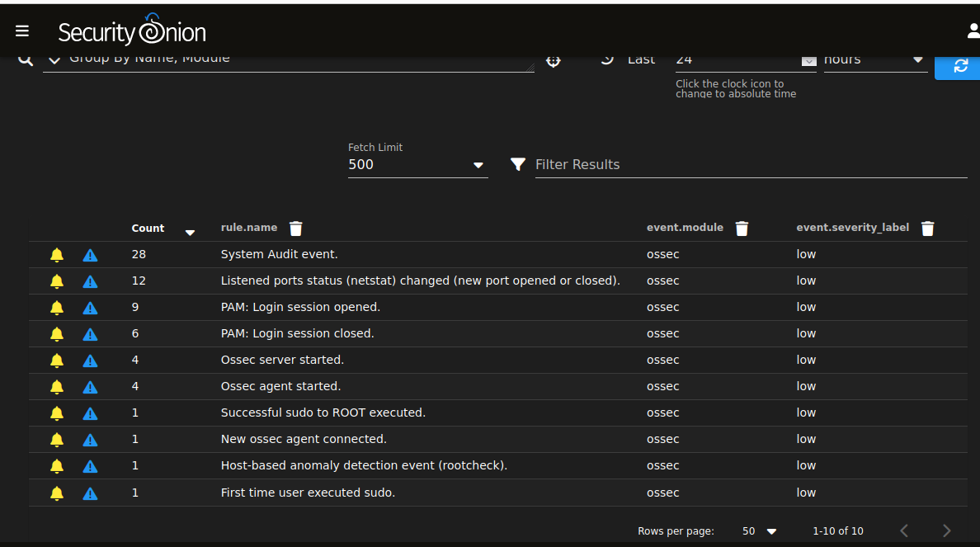Click the Filter Results input field
This screenshot has height=547, width=980.
coord(750,165)
